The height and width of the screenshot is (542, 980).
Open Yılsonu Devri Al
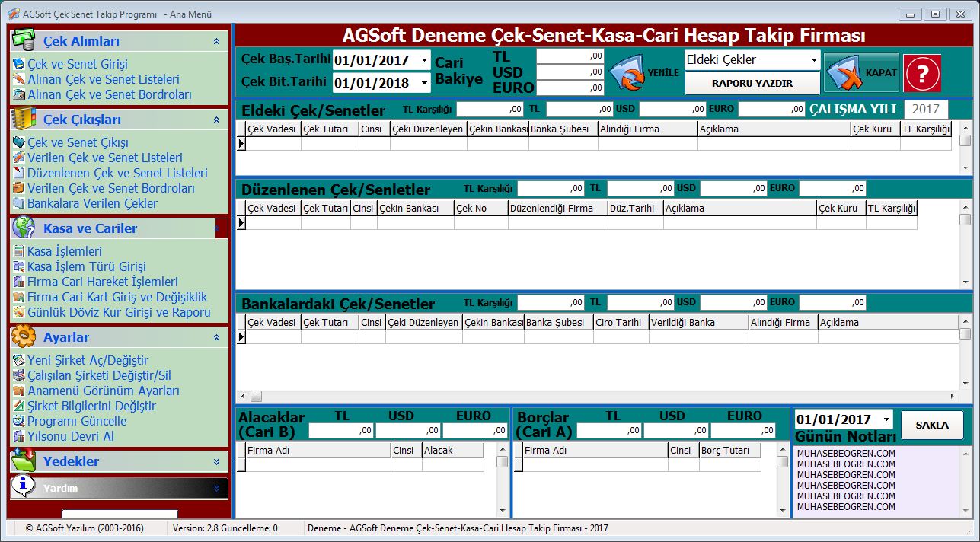71,437
